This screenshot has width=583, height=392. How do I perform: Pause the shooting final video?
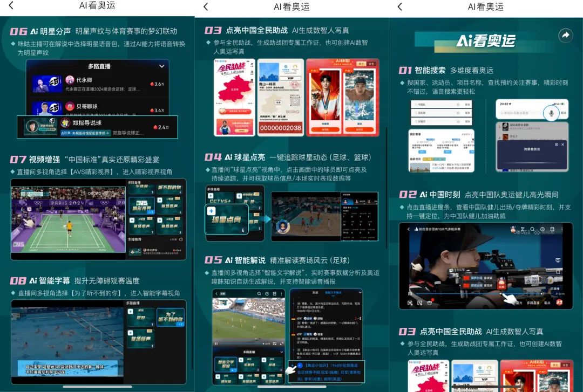tap(409, 293)
